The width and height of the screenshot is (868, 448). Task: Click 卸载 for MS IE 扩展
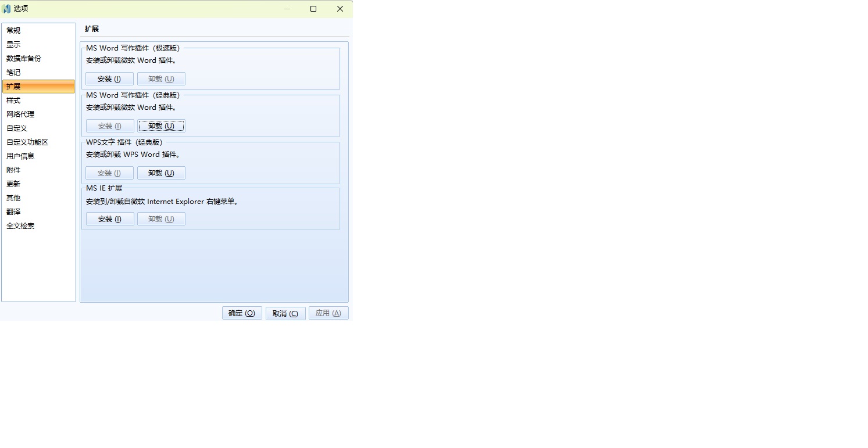point(161,219)
